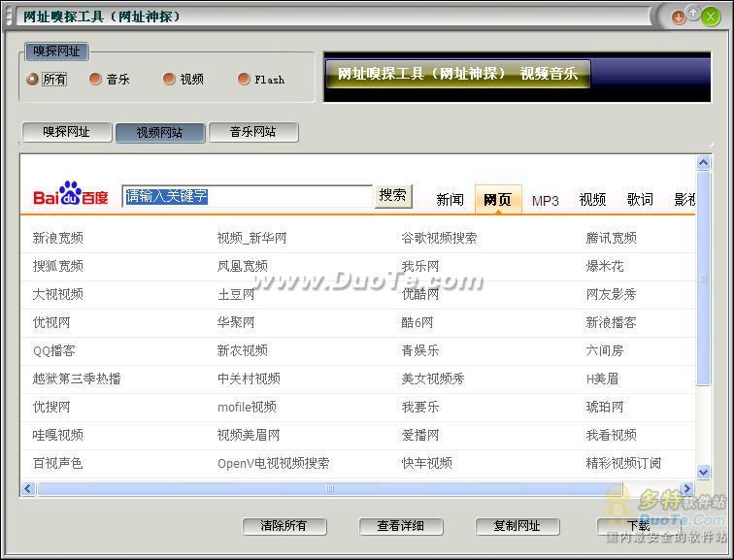Open the 视频美眉网 link
The height and width of the screenshot is (560, 734).
pos(249,435)
